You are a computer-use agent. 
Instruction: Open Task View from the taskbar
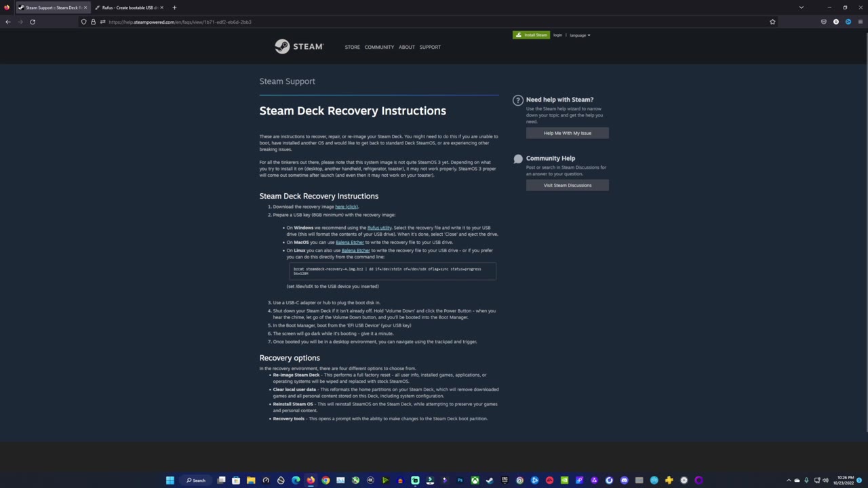point(221,480)
